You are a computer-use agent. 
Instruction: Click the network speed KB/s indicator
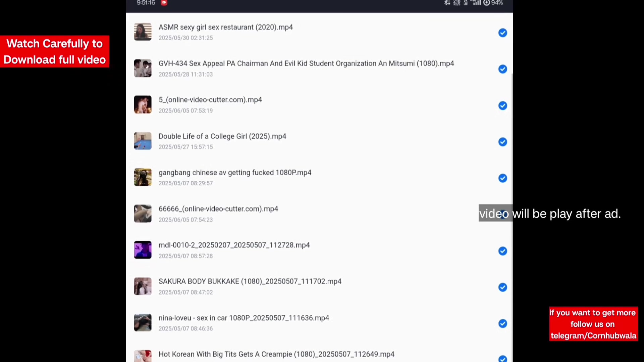457,3
